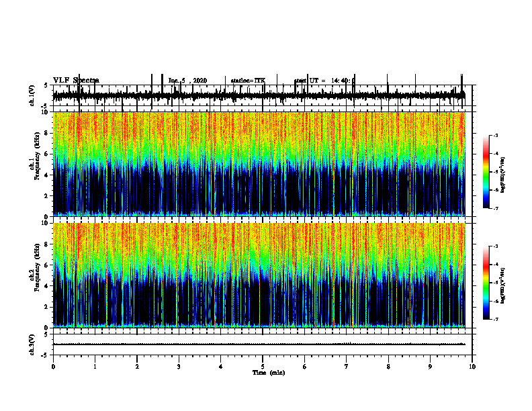
Task: Click the "-3" value on ch.2 colorbar
Action: point(496,246)
